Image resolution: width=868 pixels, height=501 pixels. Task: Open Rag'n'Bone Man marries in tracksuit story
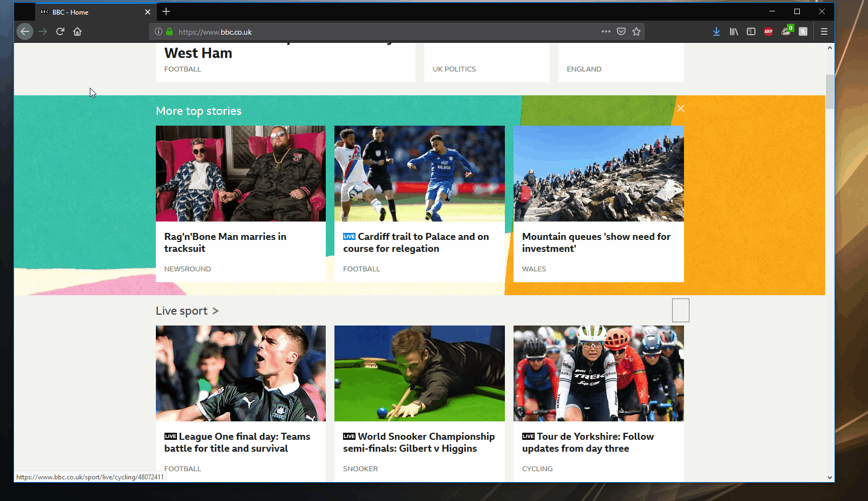[x=225, y=243]
